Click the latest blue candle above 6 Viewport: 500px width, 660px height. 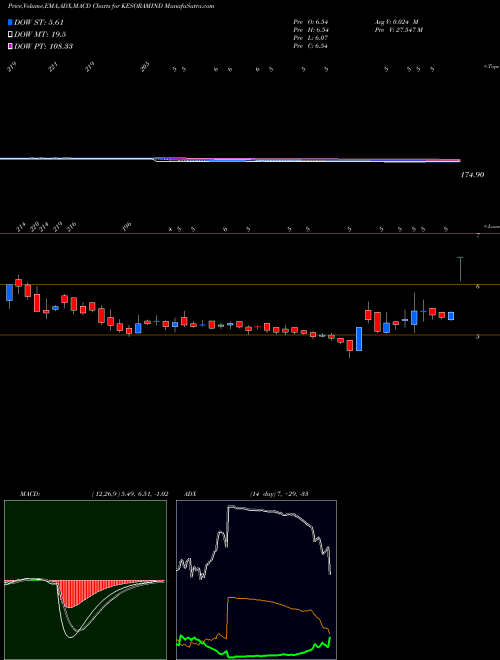460,269
